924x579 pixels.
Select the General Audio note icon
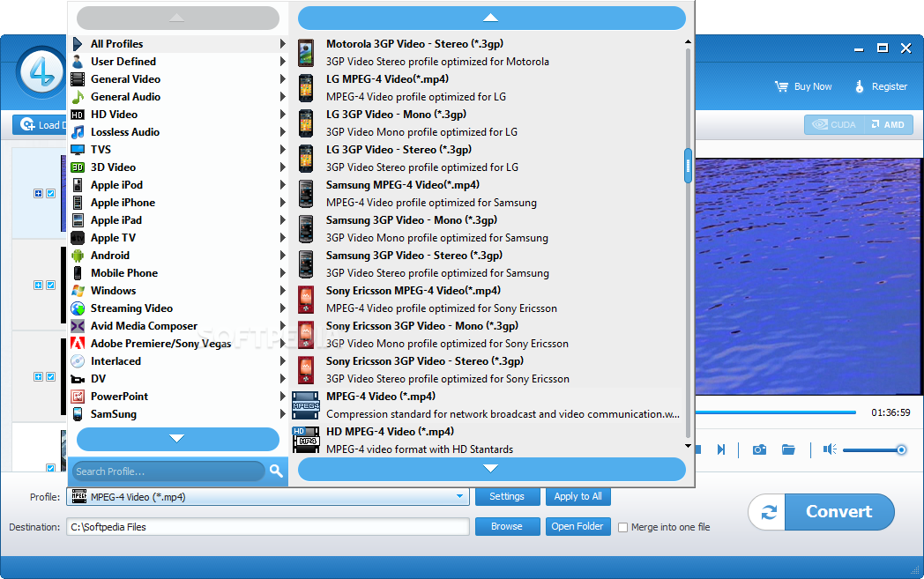tap(78, 97)
